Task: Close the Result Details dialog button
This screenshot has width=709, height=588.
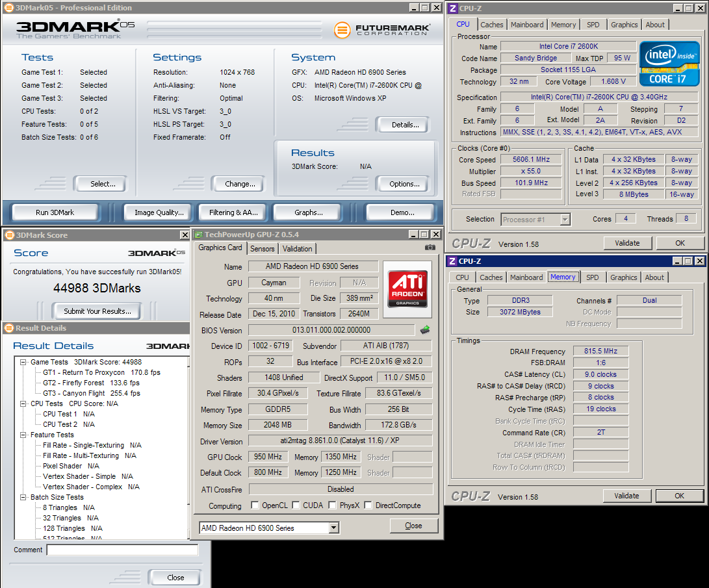Action: [175, 578]
